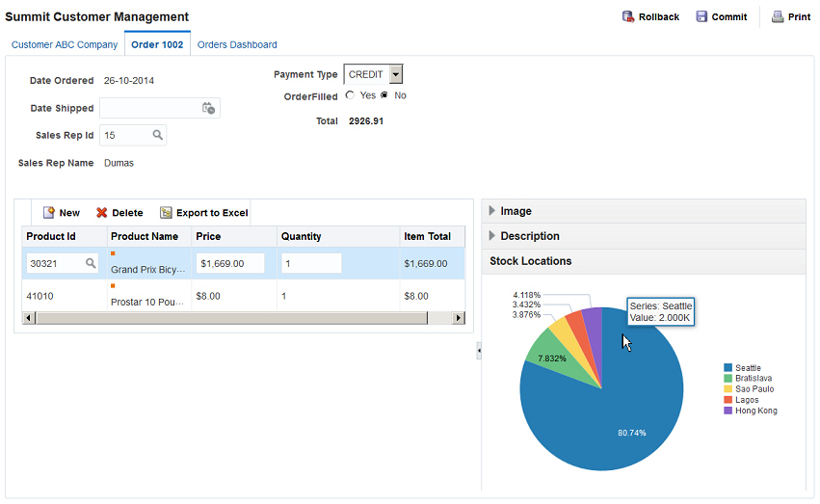The width and height of the screenshot is (820, 504).
Task: Click the New button label
Action: pyautogui.click(x=69, y=213)
